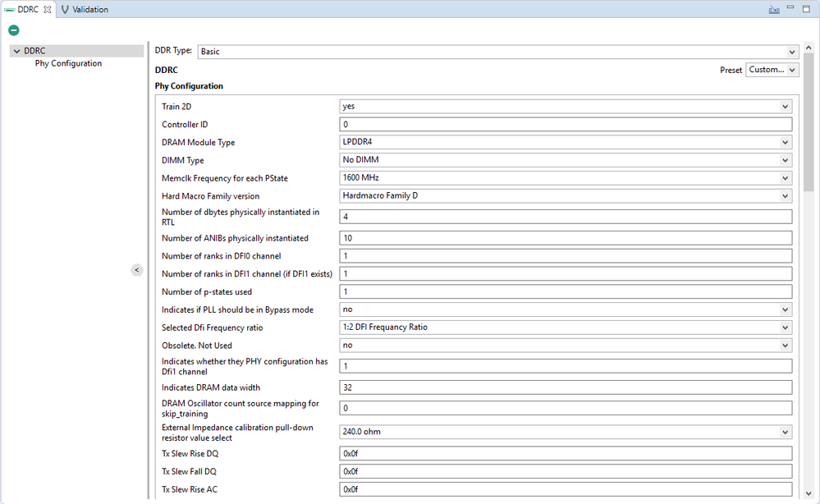Open the Preset dropdown
Screen dimensions: 820x504
792,70
